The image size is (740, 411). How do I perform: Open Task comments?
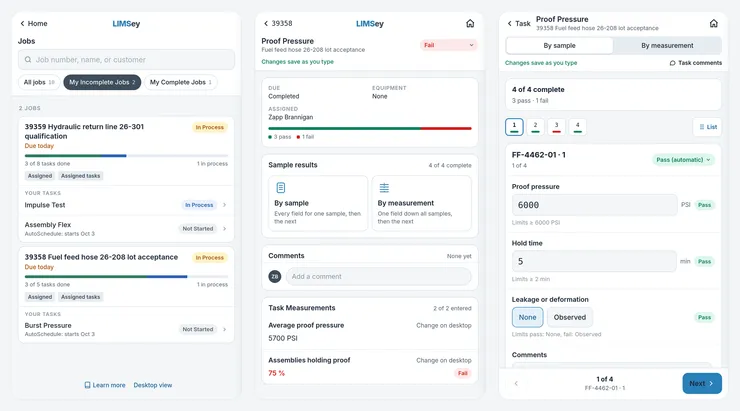[696, 63]
